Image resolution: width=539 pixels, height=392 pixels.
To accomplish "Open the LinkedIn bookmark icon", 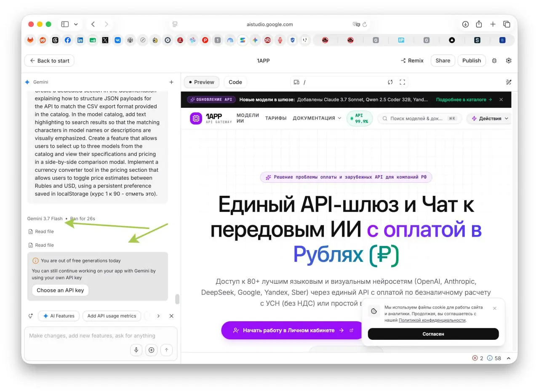I will (x=80, y=40).
